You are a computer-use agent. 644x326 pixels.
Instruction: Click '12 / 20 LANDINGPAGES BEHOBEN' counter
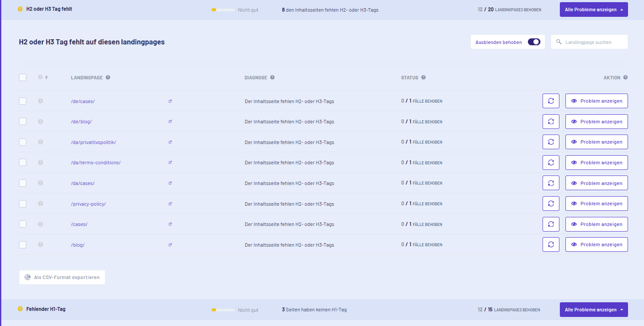click(x=509, y=9)
